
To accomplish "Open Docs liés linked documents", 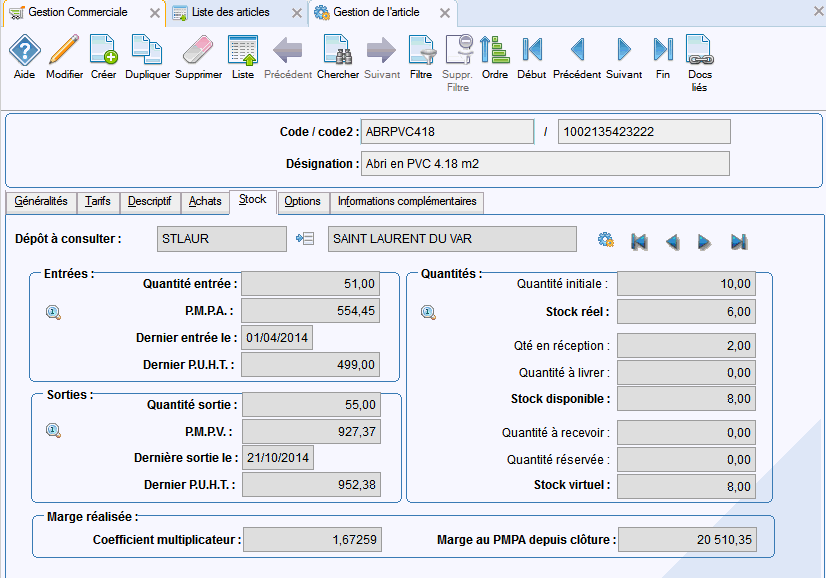I will coord(700,50).
